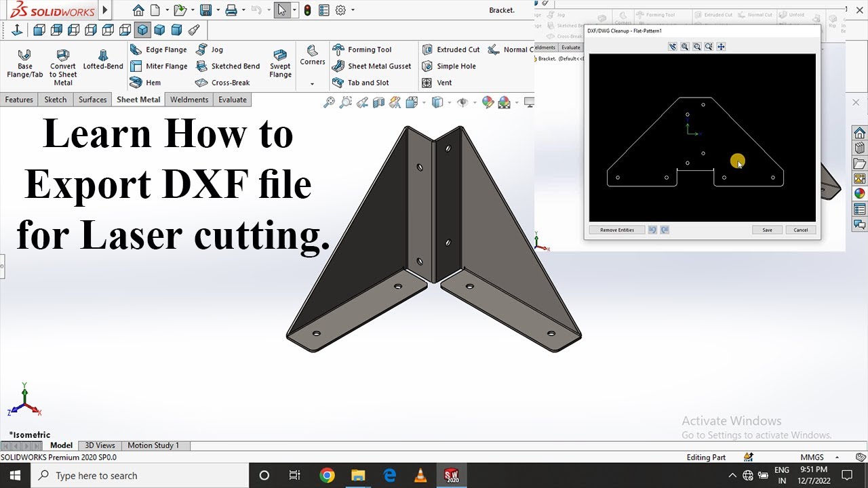Open the MMGS unit system dropdown
Viewport: 868px width, 488px height.
(837, 457)
